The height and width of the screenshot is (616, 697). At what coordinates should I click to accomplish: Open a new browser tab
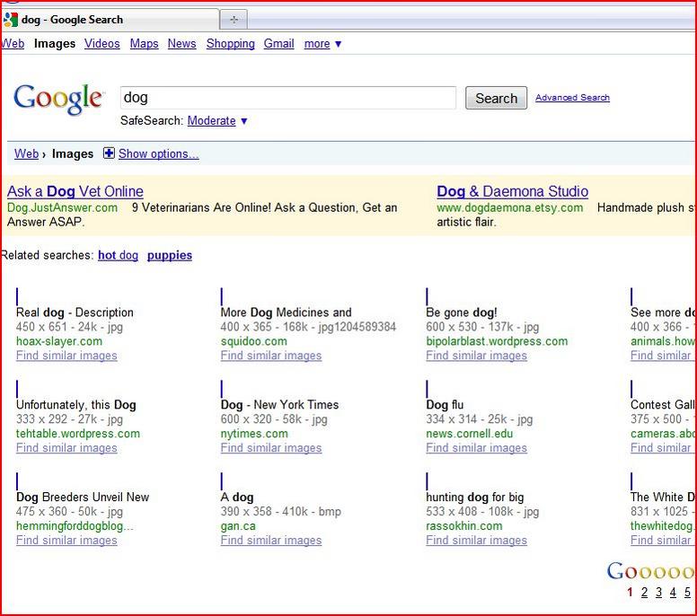coord(234,19)
